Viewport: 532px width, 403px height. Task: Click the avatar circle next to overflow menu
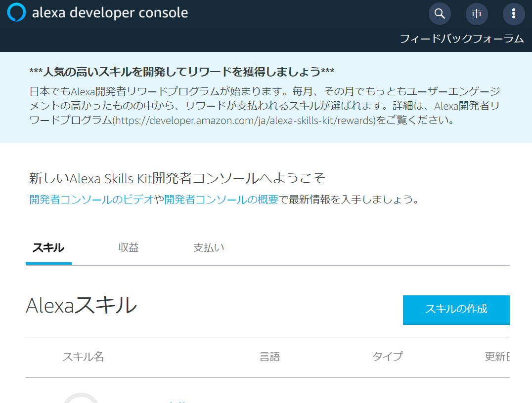(x=477, y=14)
